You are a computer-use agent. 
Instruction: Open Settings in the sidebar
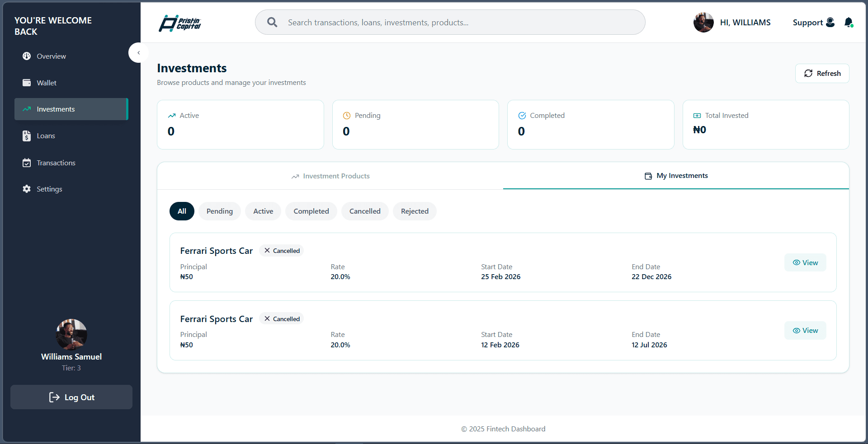[x=71, y=189]
